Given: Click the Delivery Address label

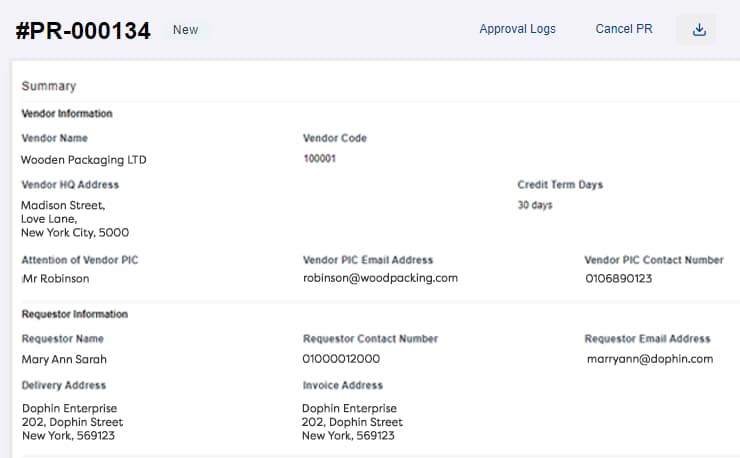Looking at the screenshot, I should (x=64, y=385).
